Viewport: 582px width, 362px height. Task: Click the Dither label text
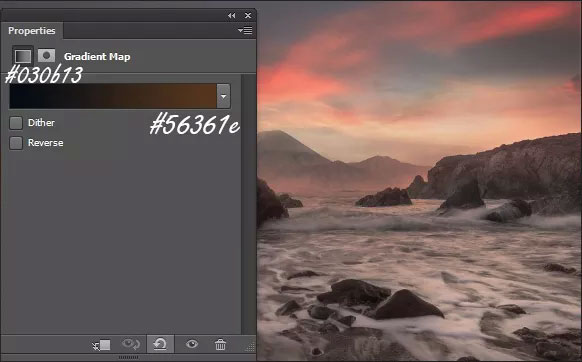click(x=41, y=123)
